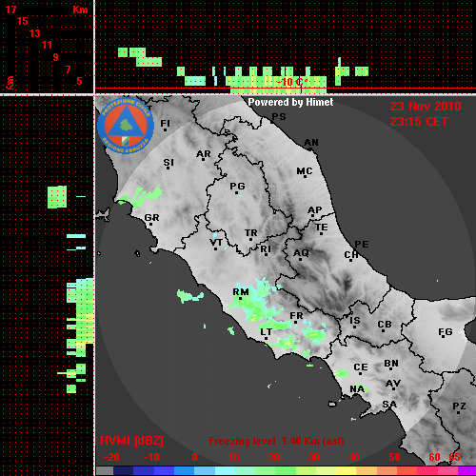Select the AQ city label
The height and width of the screenshot is (476, 476).
(301, 253)
